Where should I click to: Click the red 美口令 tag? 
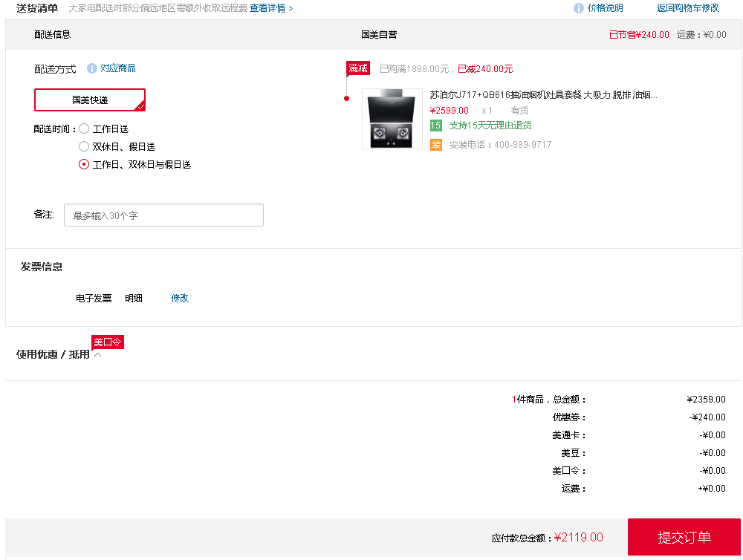click(108, 342)
